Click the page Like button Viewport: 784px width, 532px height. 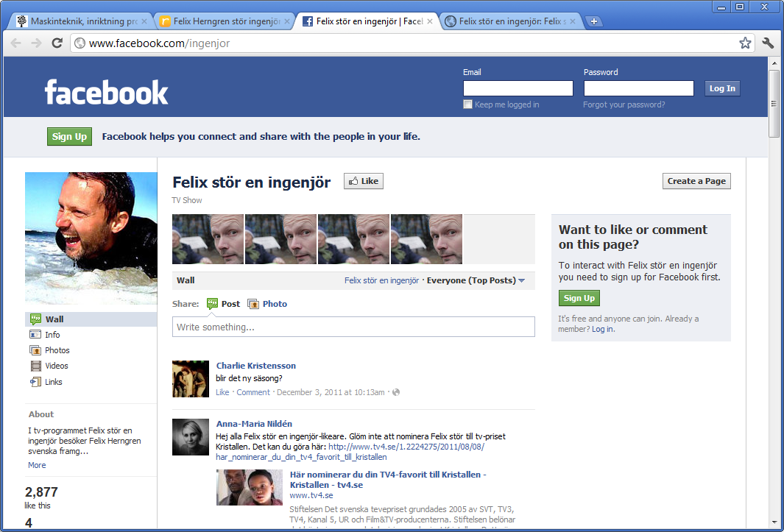[x=364, y=181]
